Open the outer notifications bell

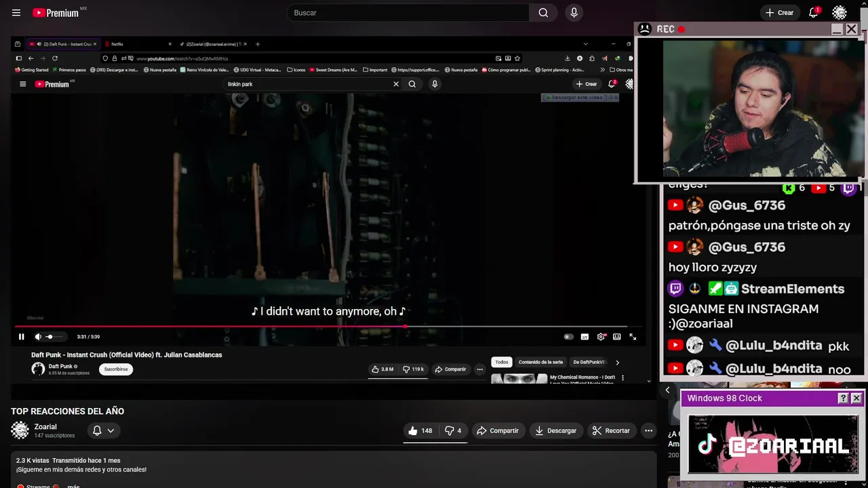coord(814,13)
